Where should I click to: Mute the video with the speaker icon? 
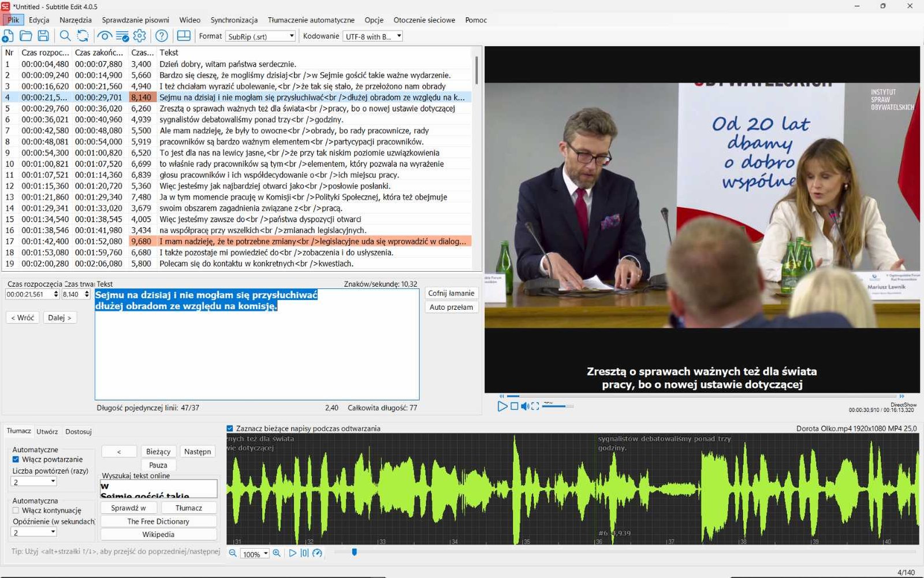pyautogui.click(x=525, y=406)
